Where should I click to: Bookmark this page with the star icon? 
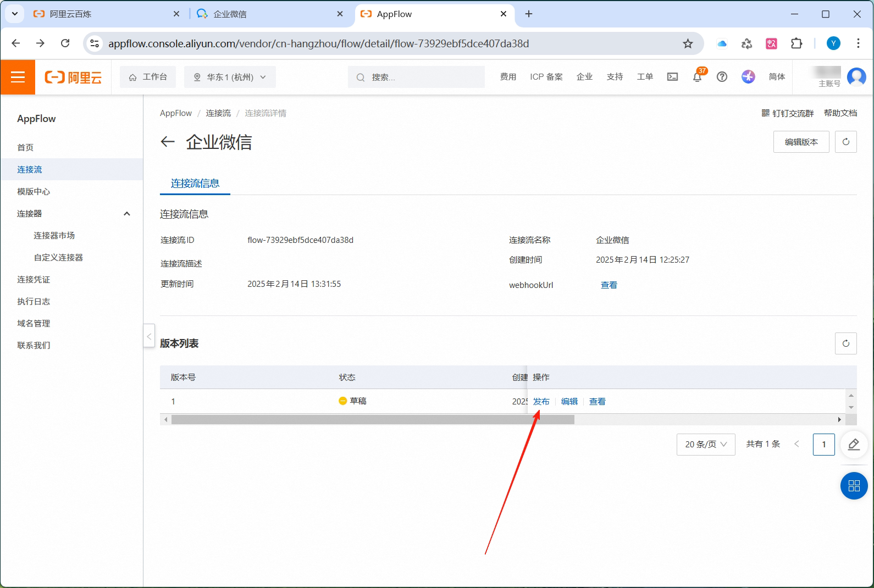click(x=688, y=43)
